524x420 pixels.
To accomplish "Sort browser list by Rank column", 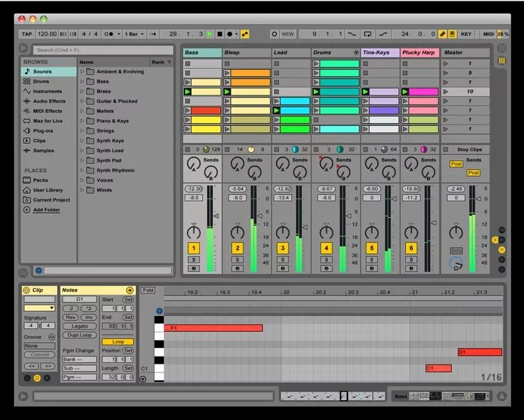I will click(x=162, y=62).
